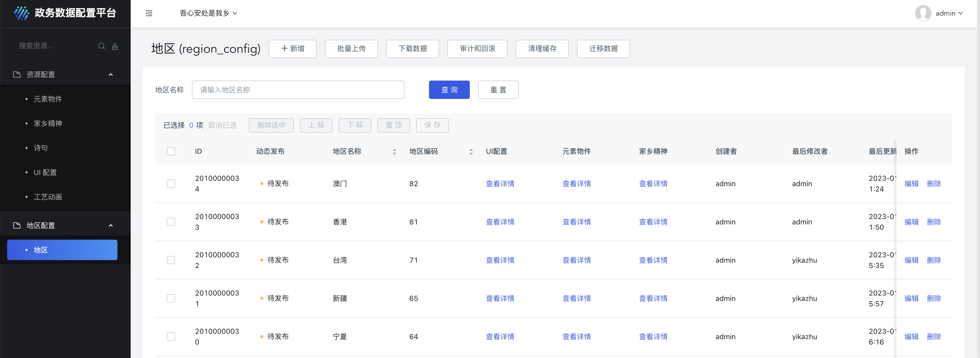View 元素物件 details for 宁夏
Screen dimensions: 980x358
[x=577, y=337]
